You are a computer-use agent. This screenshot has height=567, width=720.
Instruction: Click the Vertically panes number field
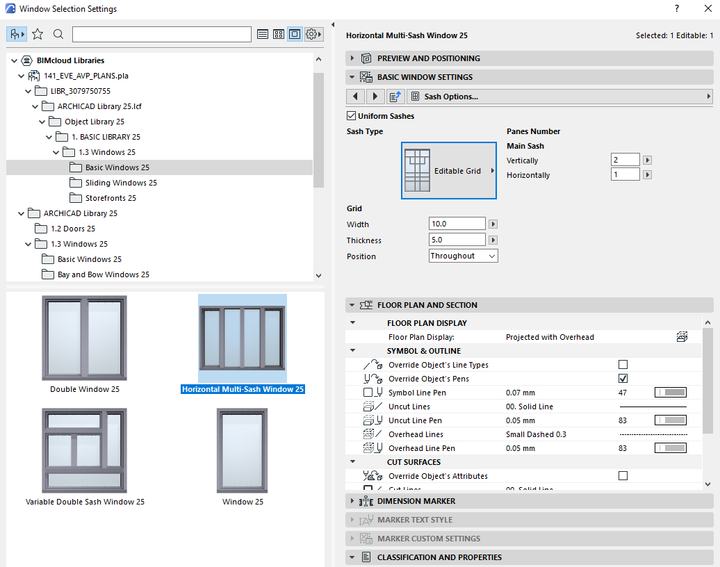coord(625,160)
